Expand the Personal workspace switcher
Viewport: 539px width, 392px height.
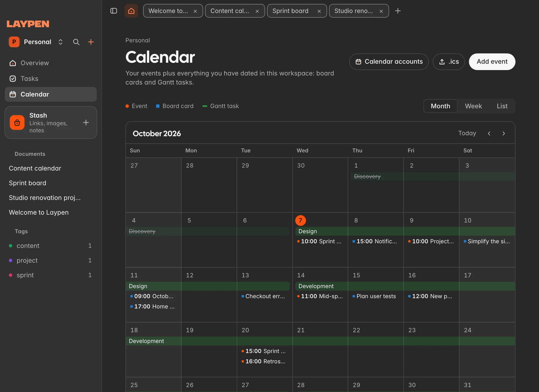(36, 42)
